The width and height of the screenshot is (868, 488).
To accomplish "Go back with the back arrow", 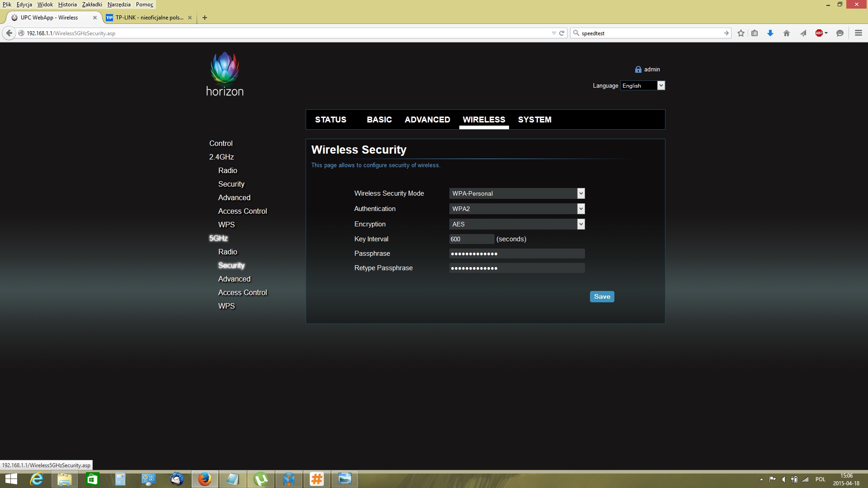I will 9,33.
